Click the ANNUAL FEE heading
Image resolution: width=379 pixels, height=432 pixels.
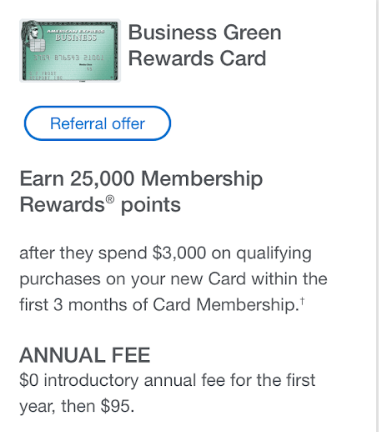85,355
